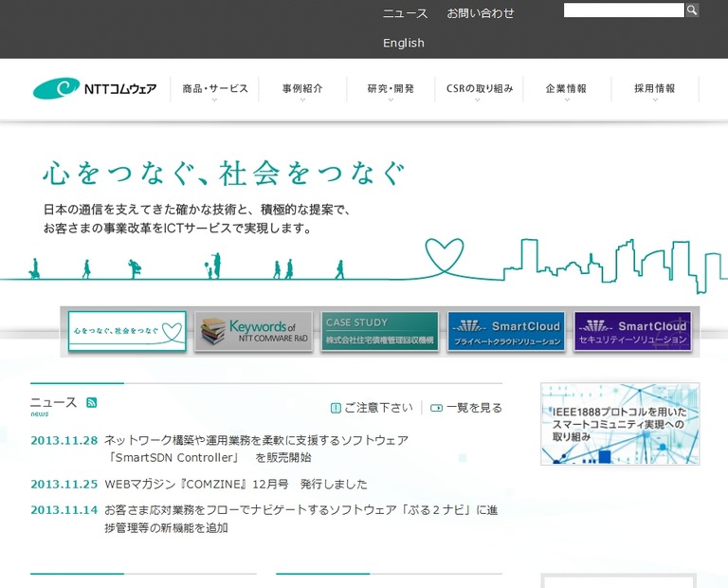Screen dimensions: 728x588
Task: Open the SmartSDN Controller news item
Action: [256, 449]
